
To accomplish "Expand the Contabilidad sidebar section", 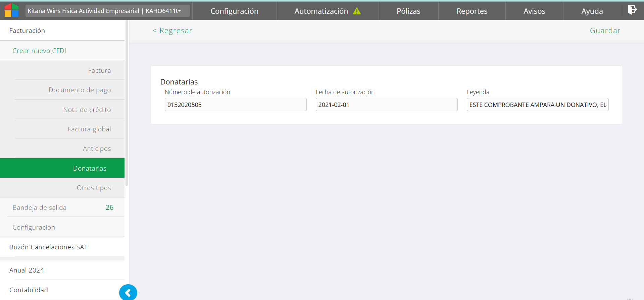I will [29, 290].
